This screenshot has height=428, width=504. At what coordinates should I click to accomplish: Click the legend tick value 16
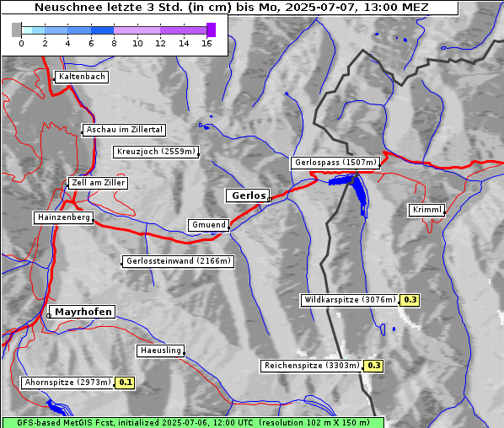pyautogui.click(x=206, y=43)
